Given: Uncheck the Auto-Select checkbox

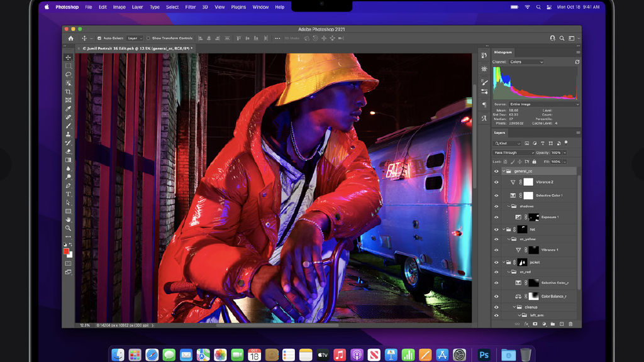Looking at the screenshot, I should 99,38.
